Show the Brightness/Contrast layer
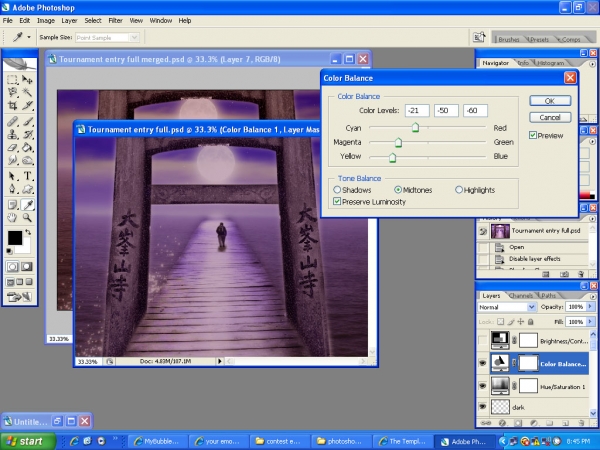 click(483, 341)
